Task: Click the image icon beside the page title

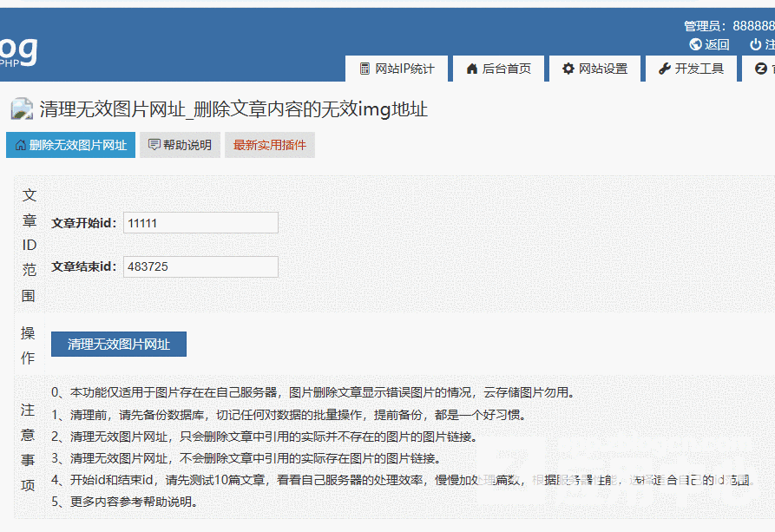Action: [22, 109]
